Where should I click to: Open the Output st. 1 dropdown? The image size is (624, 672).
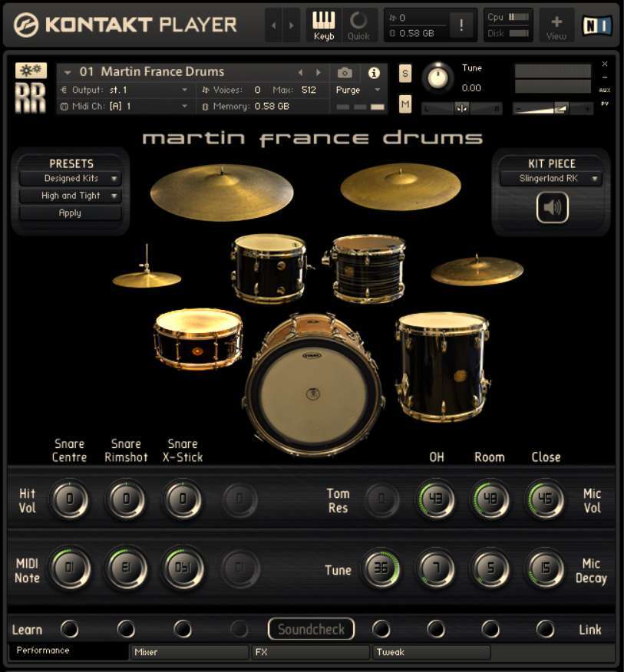[124, 90]
